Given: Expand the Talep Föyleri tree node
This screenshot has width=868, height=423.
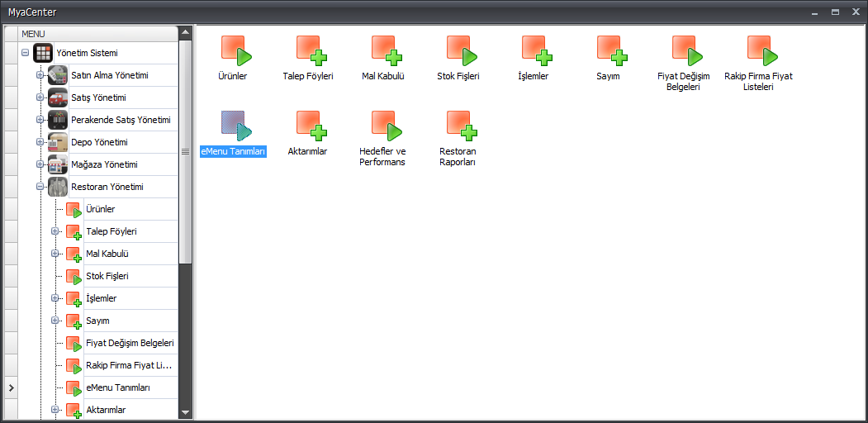Looking at the screenshot, I should [55, 231].
